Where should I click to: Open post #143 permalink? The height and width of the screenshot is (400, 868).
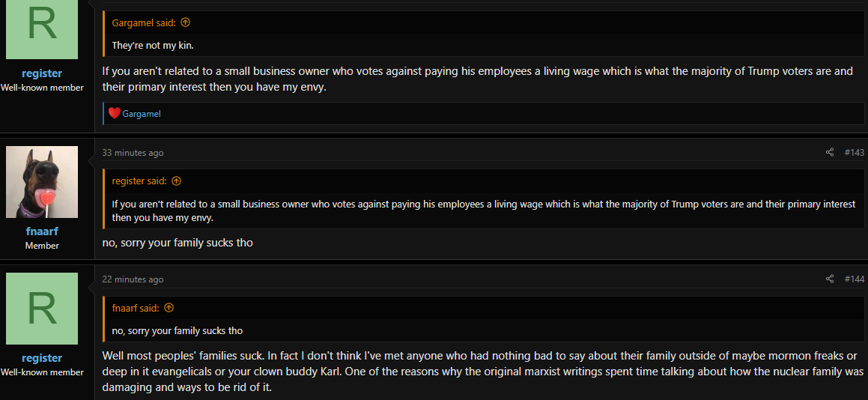(855, 152)
